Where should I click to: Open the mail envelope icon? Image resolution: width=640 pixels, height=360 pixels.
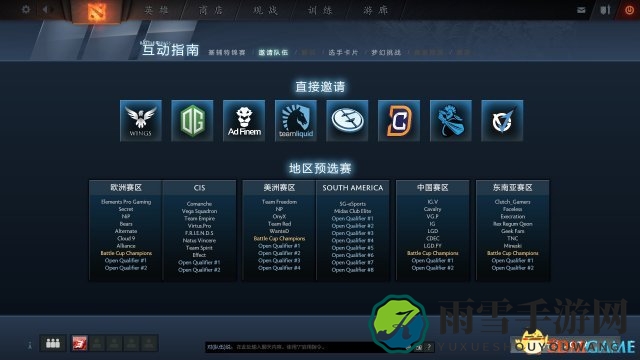pos(581,10)
